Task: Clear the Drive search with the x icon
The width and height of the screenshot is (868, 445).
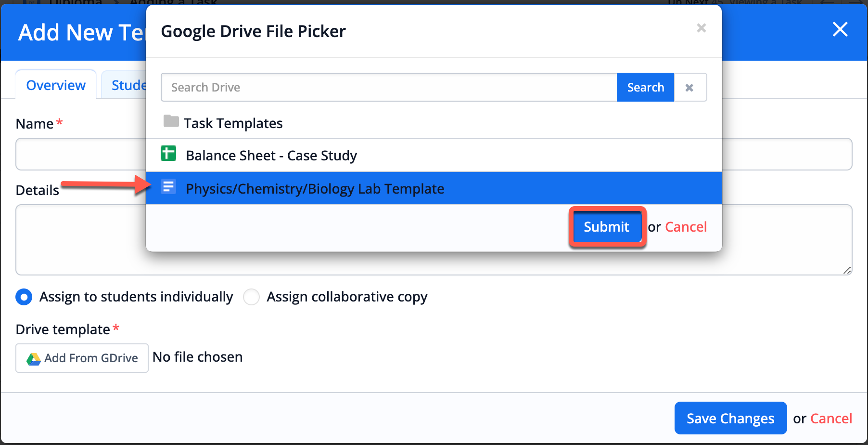Action: point(689,88)
